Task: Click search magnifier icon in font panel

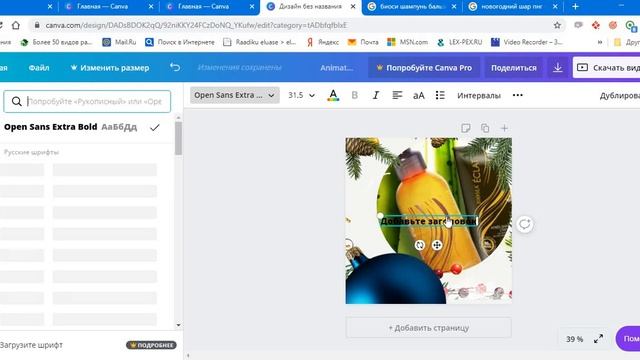Action: [x=16, y=101]
